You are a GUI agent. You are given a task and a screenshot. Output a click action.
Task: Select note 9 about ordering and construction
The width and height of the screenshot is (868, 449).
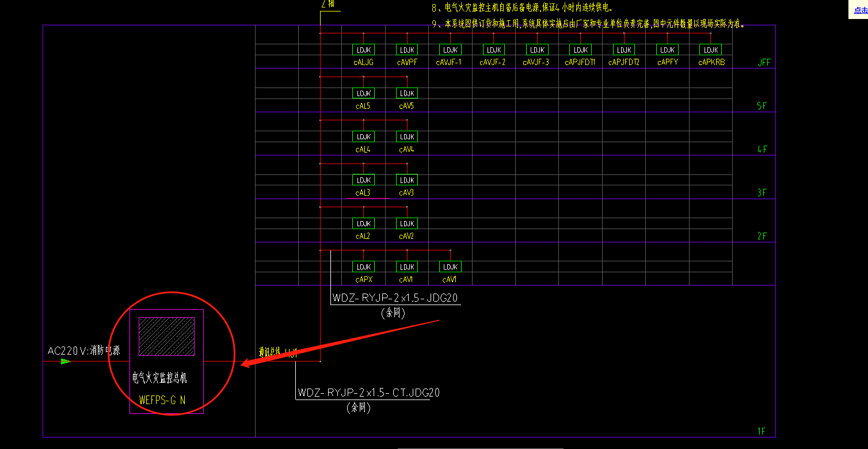[589, 24]
